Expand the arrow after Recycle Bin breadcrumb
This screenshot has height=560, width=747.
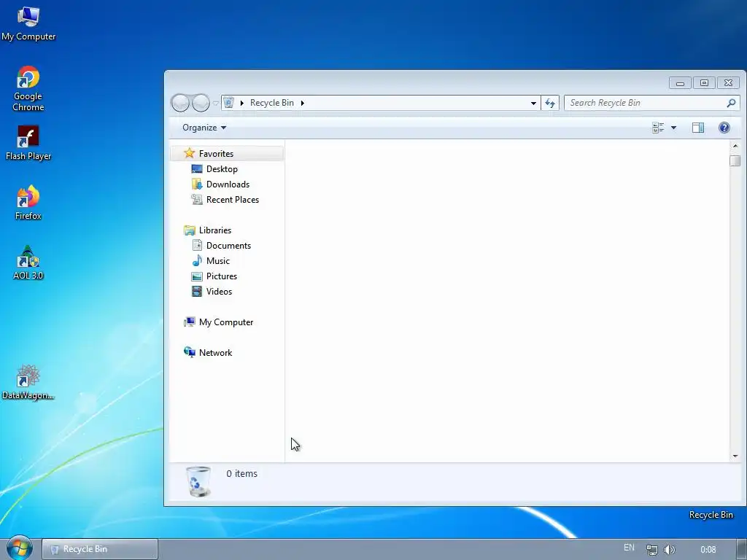point(303,103)
